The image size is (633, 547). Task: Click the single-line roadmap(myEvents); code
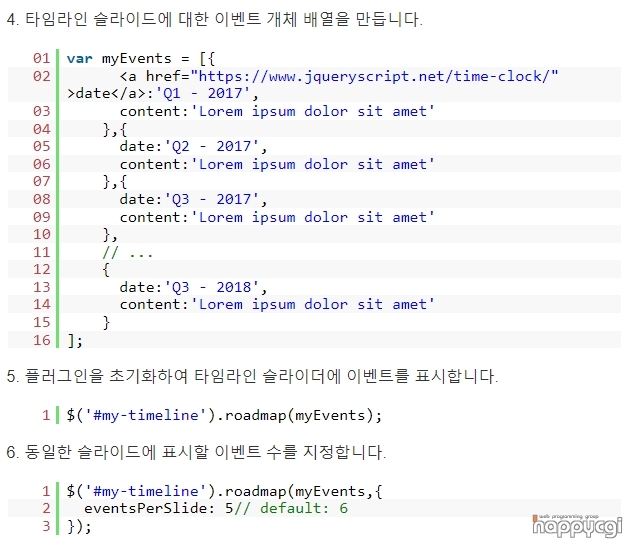point(224,415)
